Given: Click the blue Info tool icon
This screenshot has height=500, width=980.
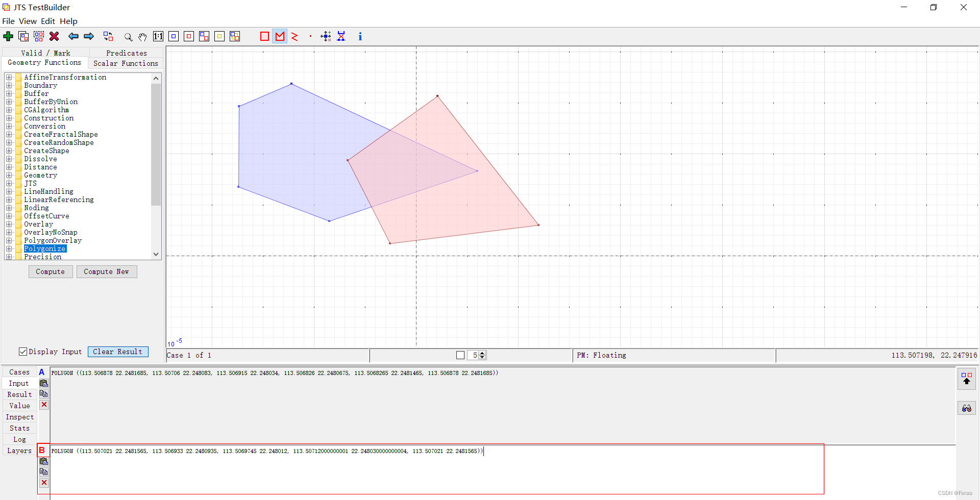Looking at the screenshot, I should (360, 36).
